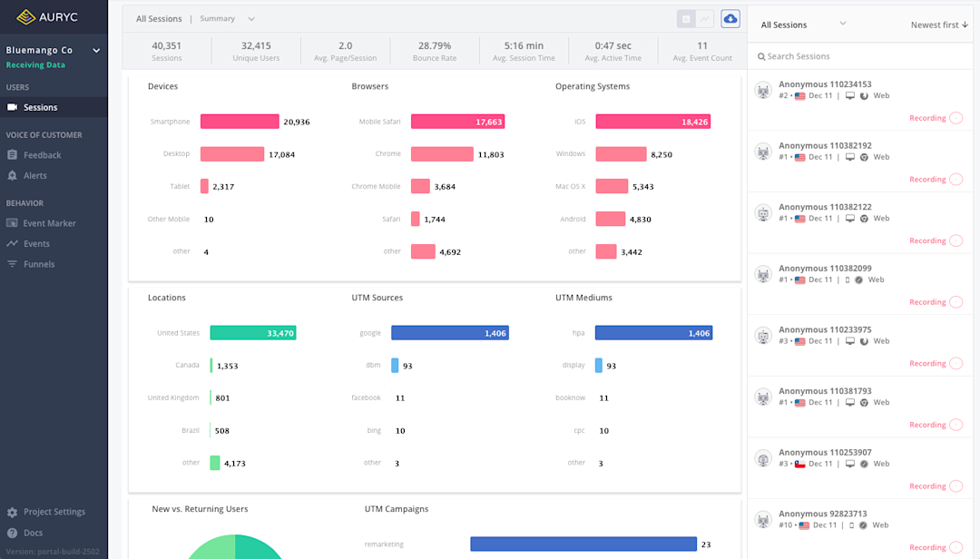Expand All Sessions filter in right panel
The height and width of the screenshot is (559, 980).
click(804, 25)
